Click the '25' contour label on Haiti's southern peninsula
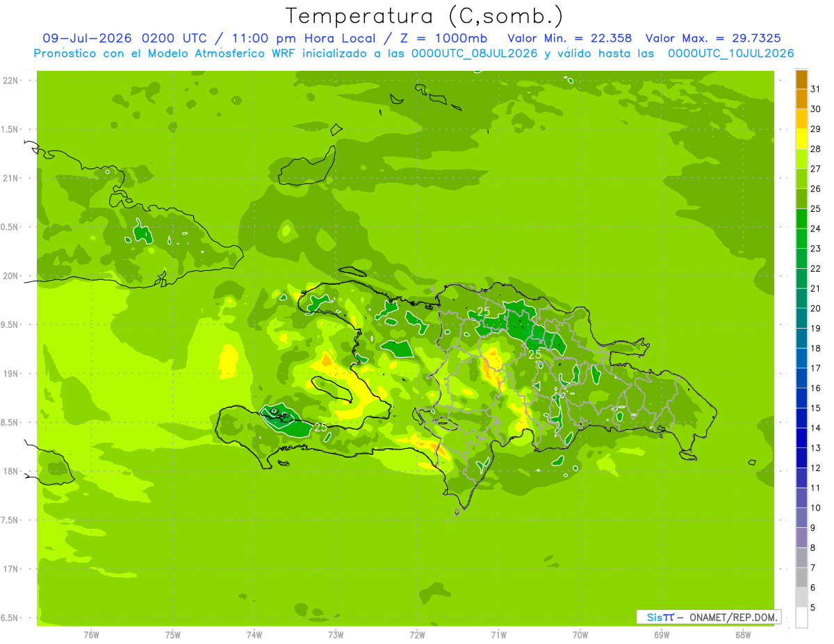Image resolution: width=834 pixels, height=644 pixels. (x=320, y=427)
